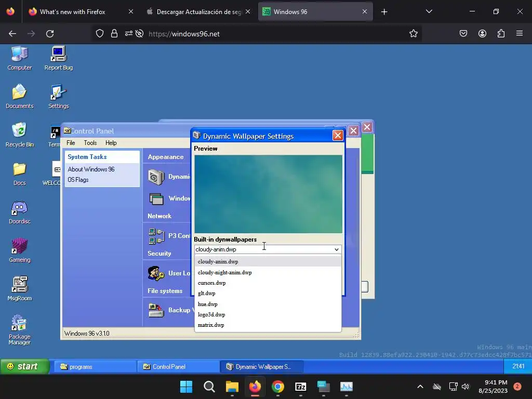532x399 pixels.
Task: Select cloudy-night-anim.dwp wallpaper option
Action: [268, 272]
